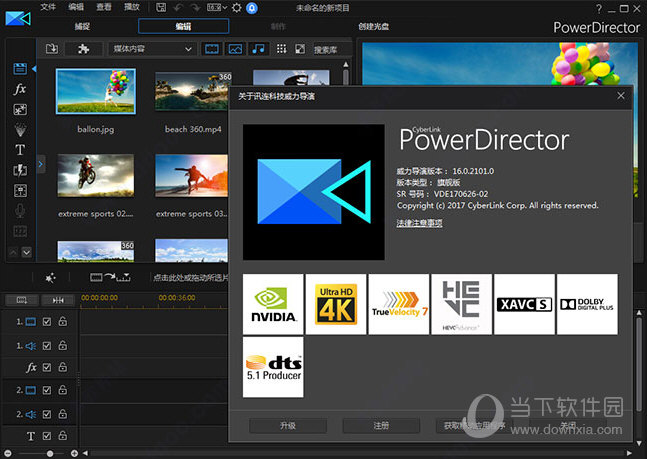Image resolution: width=647 pixels, height=459 pixels.
Task: Open the preferences gear icon
Action: click(x=236, y=7)
